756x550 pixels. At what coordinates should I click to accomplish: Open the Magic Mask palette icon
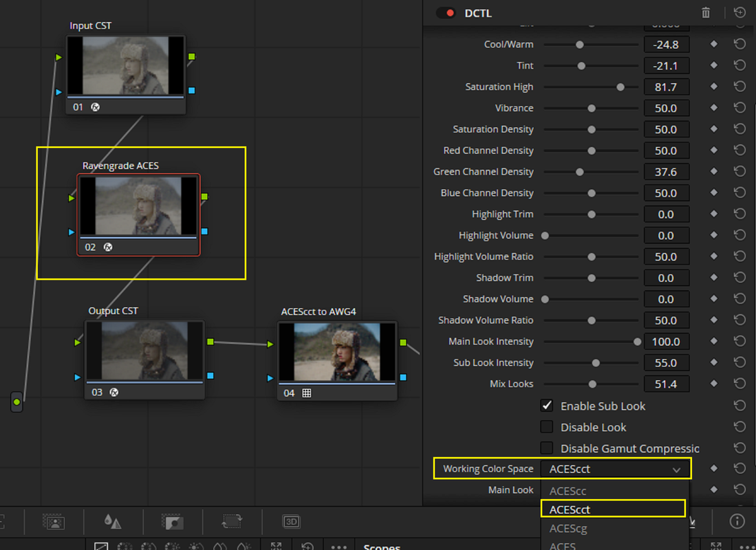[x=54, y=522]
